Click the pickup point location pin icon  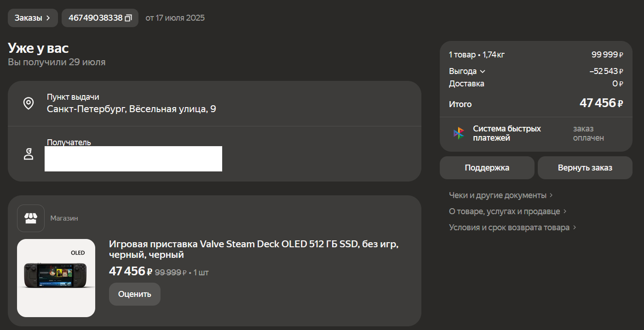pyautogui.click(x=29, y=103)
